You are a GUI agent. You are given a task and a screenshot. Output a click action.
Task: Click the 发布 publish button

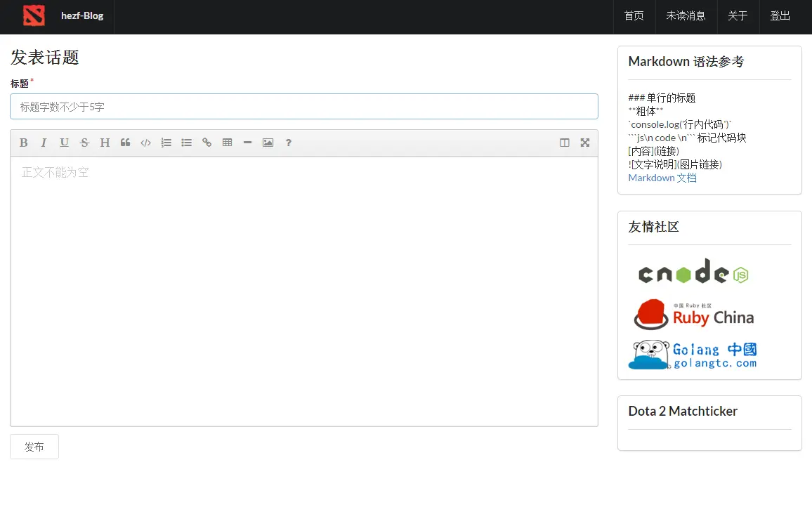click(x=34, y=447)
